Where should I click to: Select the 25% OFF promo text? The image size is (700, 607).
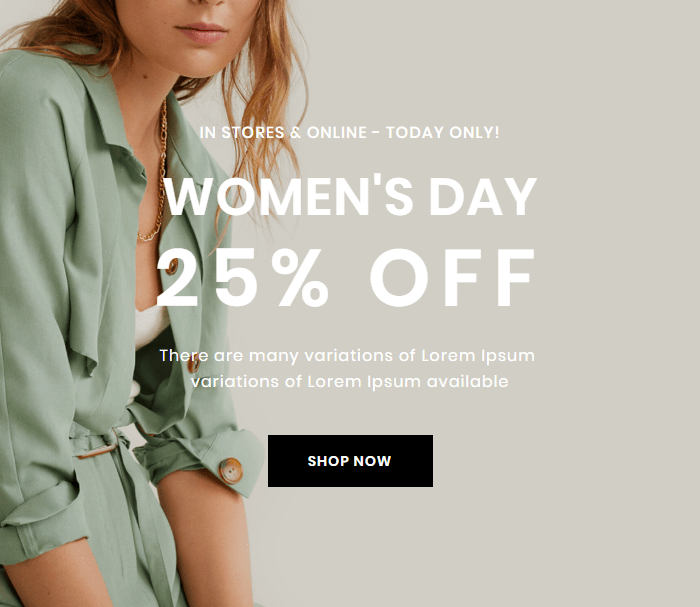[347, 279]
